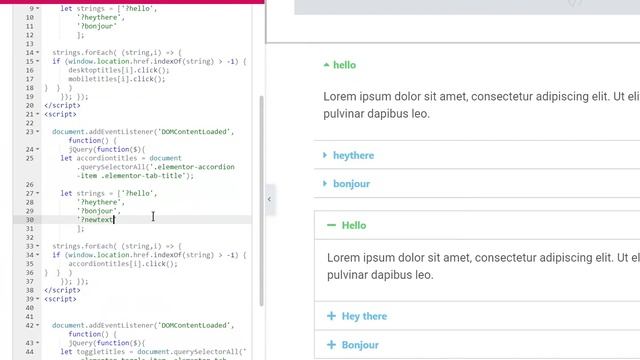Image resolution: width=640 pixels, height=360 pixels.
Task: Click the Lorem ipsum paragraph under "hello"
Action: click(x=482, y=105)
